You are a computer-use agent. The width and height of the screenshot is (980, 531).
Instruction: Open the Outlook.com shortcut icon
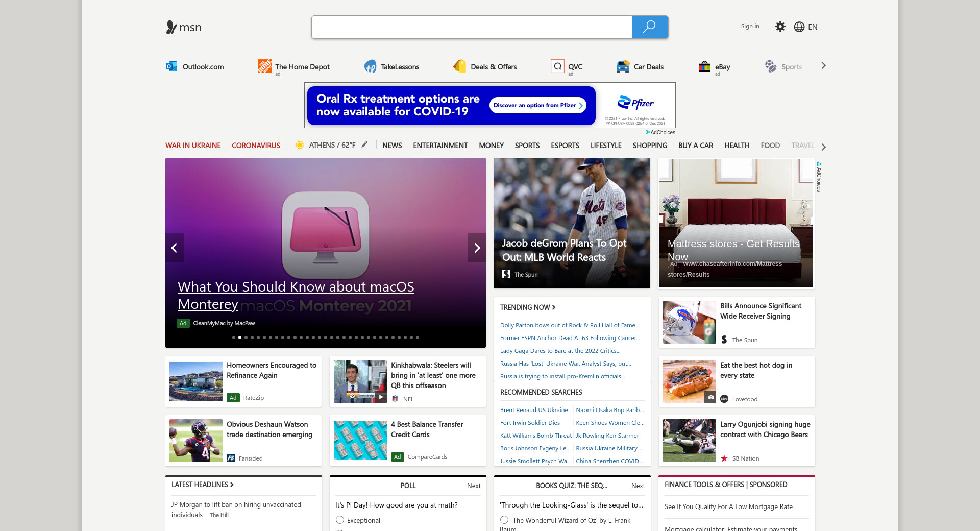click(x=171, y=66)
